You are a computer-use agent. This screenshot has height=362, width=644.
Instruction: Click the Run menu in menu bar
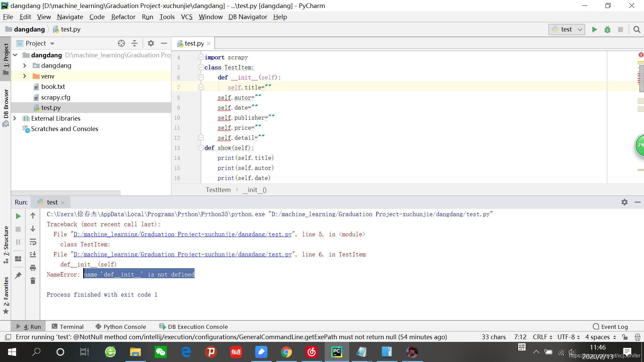click(147, 17)
